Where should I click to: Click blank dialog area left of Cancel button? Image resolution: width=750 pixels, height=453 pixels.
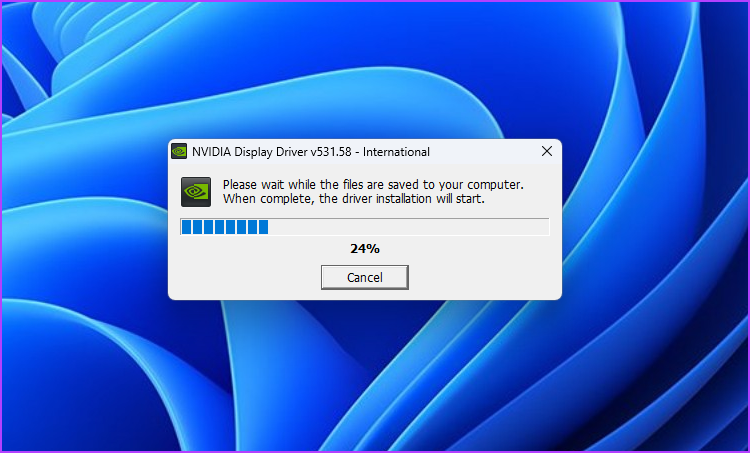246,277
